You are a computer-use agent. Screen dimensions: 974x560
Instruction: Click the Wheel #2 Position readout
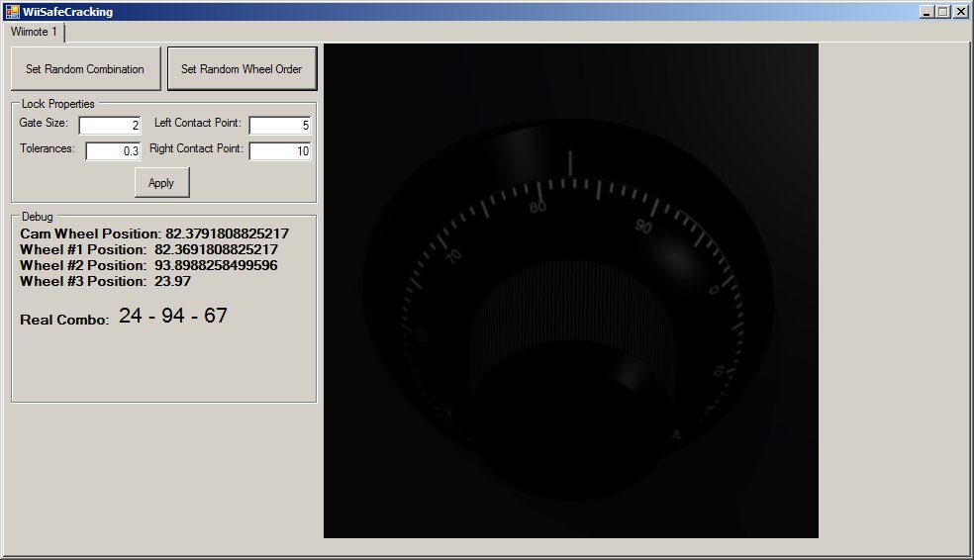(148, 265)
